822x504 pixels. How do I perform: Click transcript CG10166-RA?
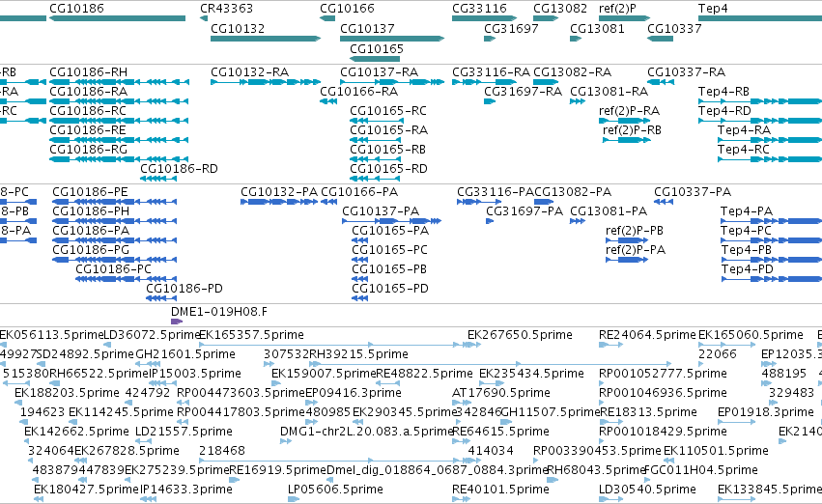click(328, 101)
